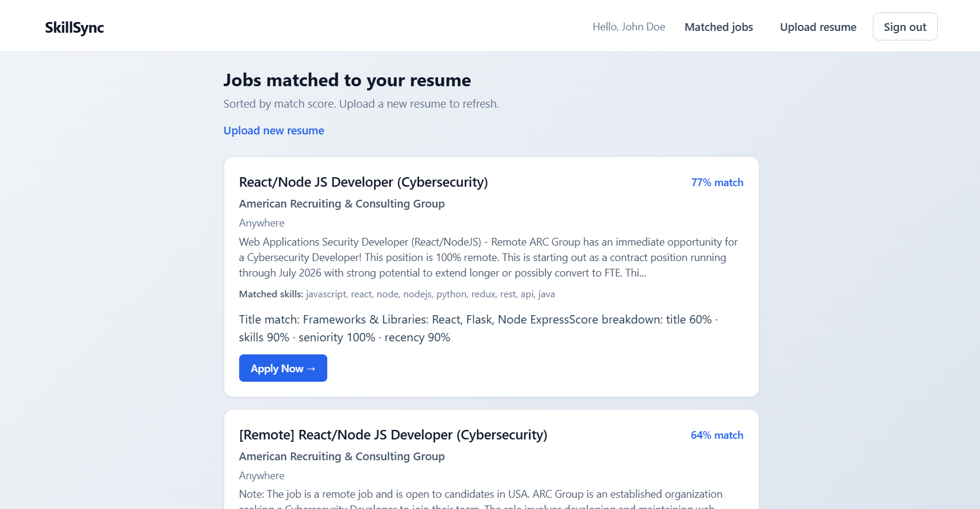Click the 'Hello, John Doe' greeting text
Screen dimensions: 980x509
click(629, 27)
